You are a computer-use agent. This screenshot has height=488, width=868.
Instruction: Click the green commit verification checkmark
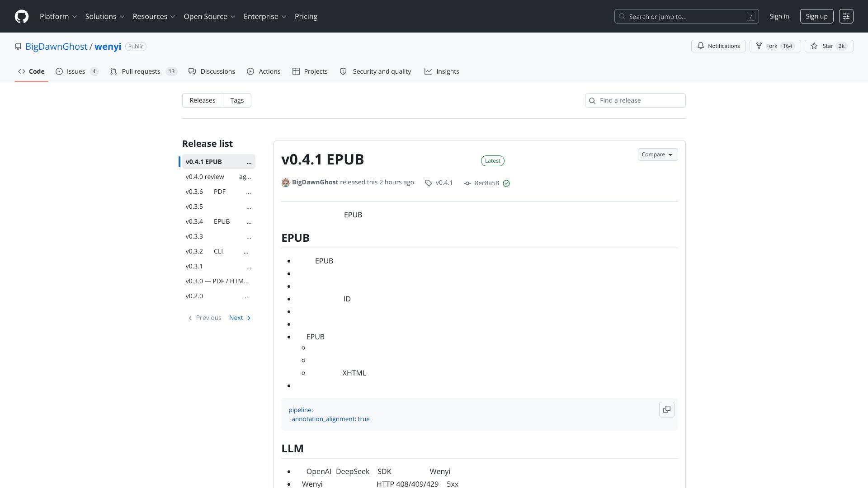tap(506, 183)
